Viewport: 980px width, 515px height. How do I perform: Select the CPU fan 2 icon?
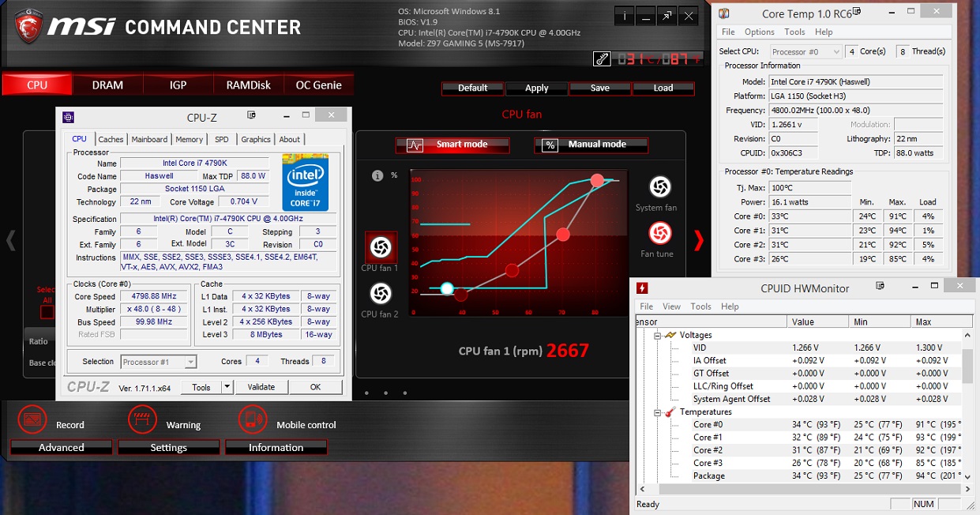380,294
